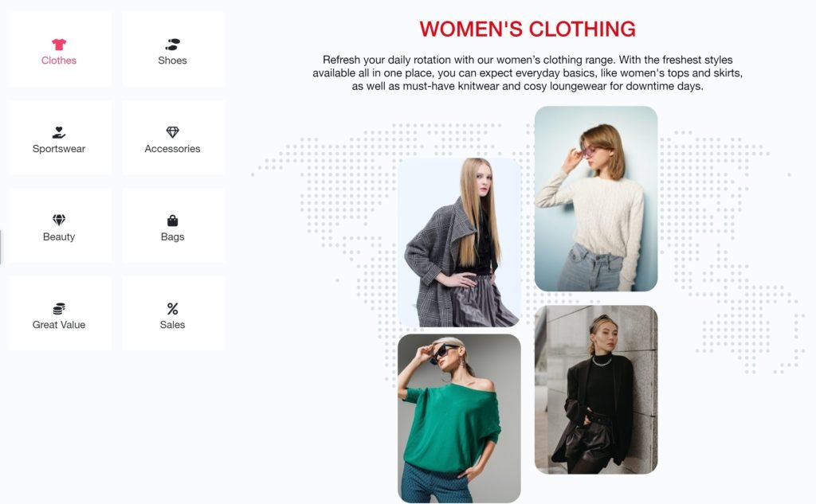The width and height of the screenshot is (816, 504).
Task: Open the Sportswear label
Action: (59, 149)
